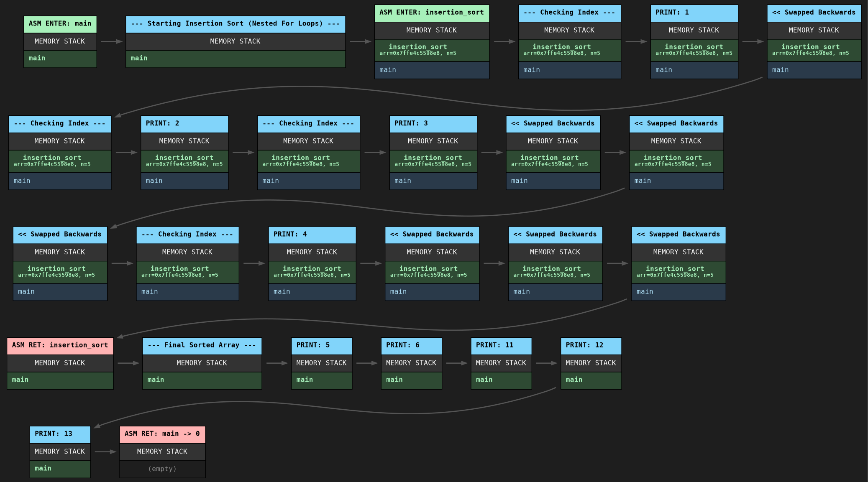The height and width of the screenshot is (482, 868).
Task: Select the 'PRINT: 6' node header
Action: 411,345
